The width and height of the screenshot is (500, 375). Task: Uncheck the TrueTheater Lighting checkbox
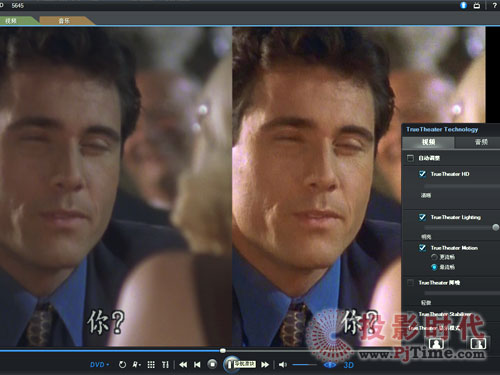pyautogui.click(x=422, y=217)
